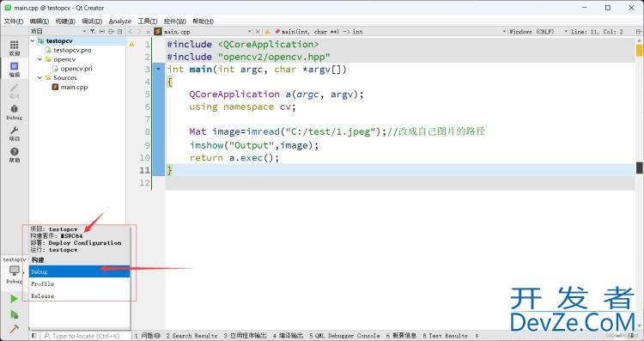
Task: Select the Sources folder label
Action: click(65, 77)
